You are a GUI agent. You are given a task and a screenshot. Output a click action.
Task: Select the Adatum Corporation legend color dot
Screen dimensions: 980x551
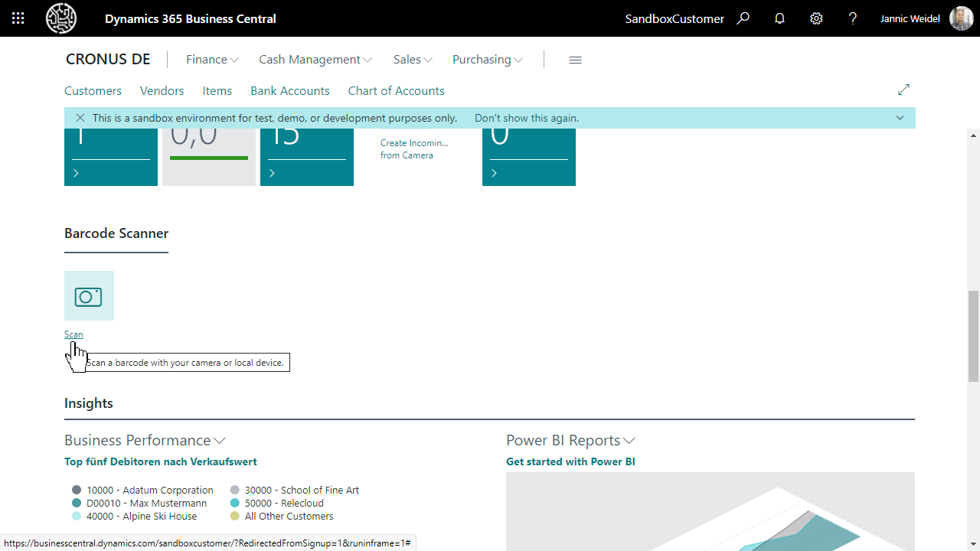76,490
